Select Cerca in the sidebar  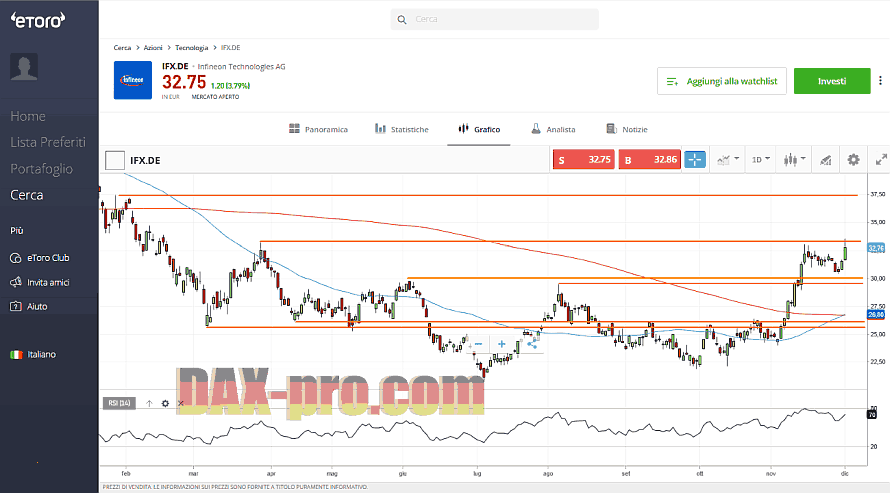click(27, 195)
